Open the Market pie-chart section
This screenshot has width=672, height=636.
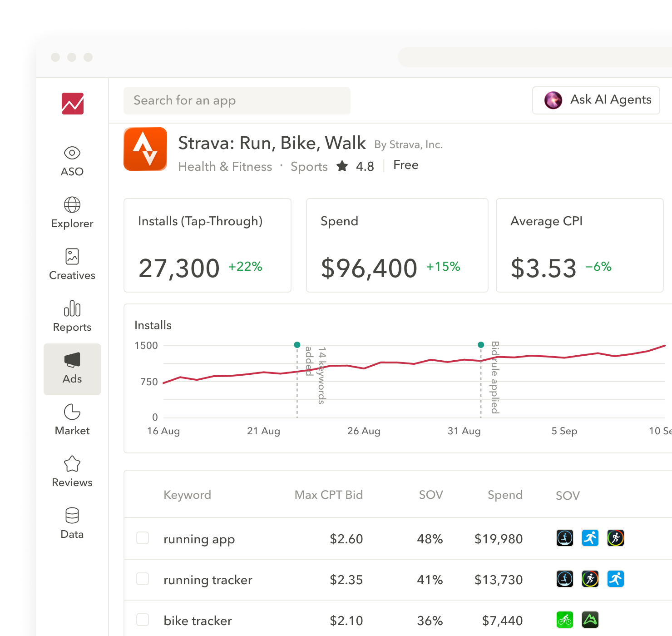click(x=72, y=420)
